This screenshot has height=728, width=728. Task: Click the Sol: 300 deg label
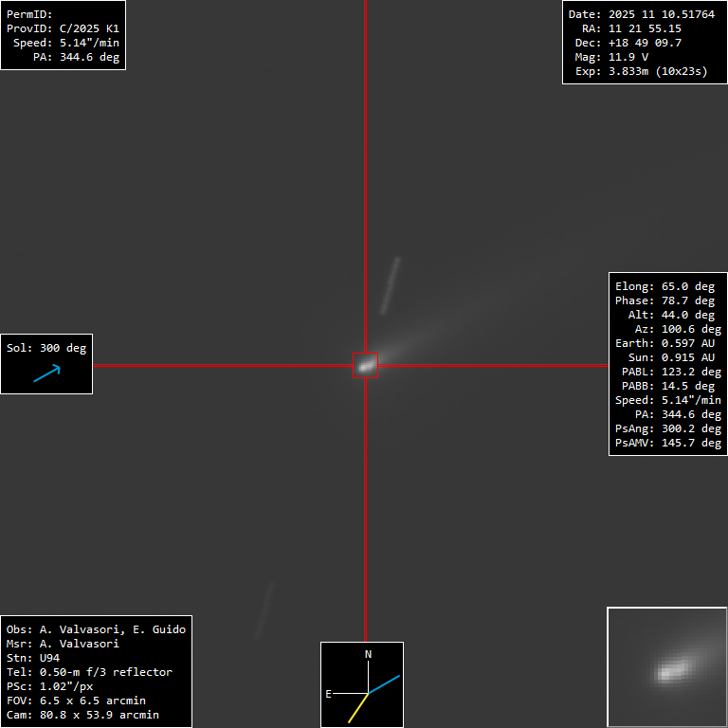tap(46, 348)
